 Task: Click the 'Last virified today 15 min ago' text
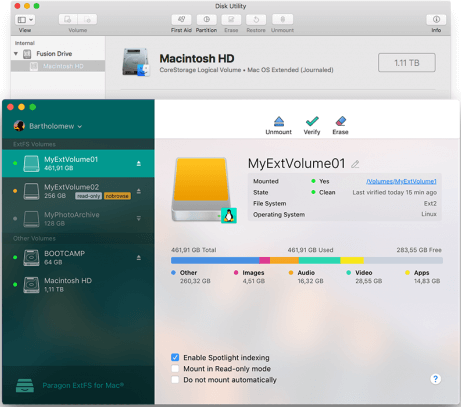(395, 192)
